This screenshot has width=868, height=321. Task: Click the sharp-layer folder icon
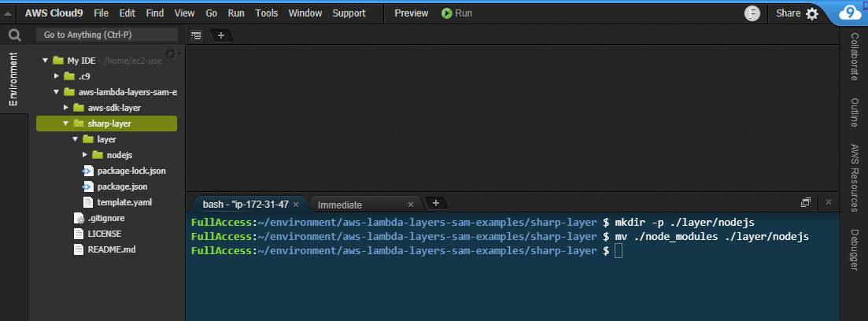[x=78, y=124]
